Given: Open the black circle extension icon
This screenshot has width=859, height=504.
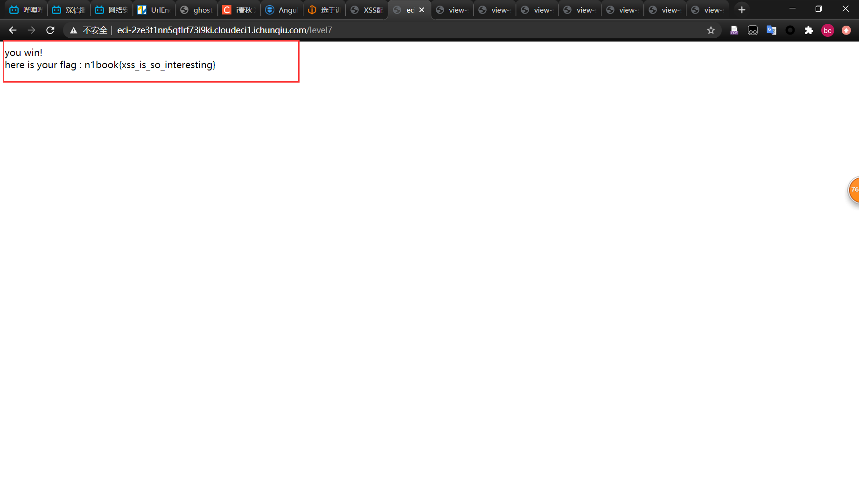Looking at the screenshot, I should [790, 30].
